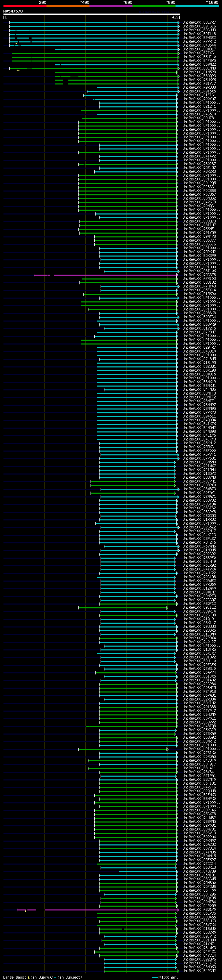Select the UniRef100_C4R0Q9 label
222x980 pixels.
point(199,906)
